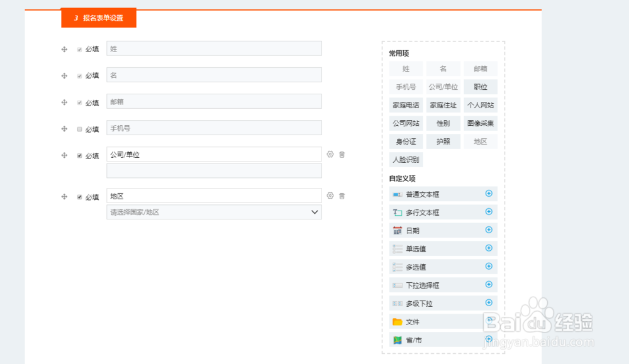Add 图像采集 common field
The image size is (629, 364).
[480, 123]
